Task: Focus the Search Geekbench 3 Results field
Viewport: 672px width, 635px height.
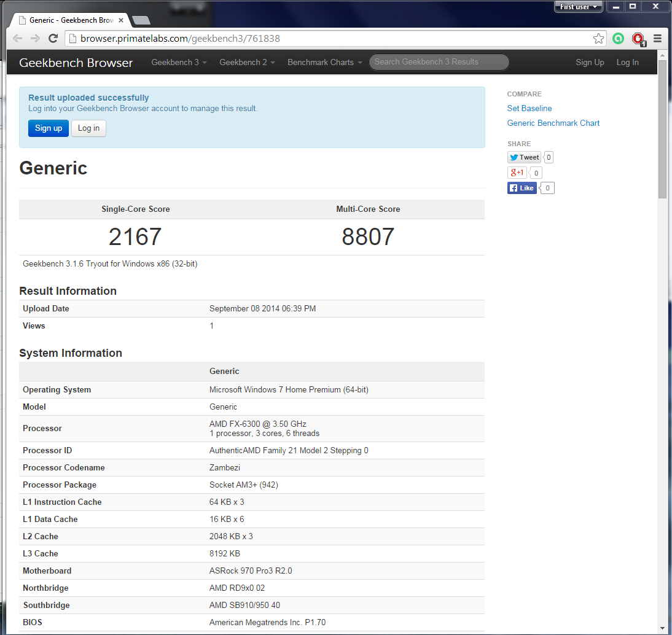Action: coord(439,62)
